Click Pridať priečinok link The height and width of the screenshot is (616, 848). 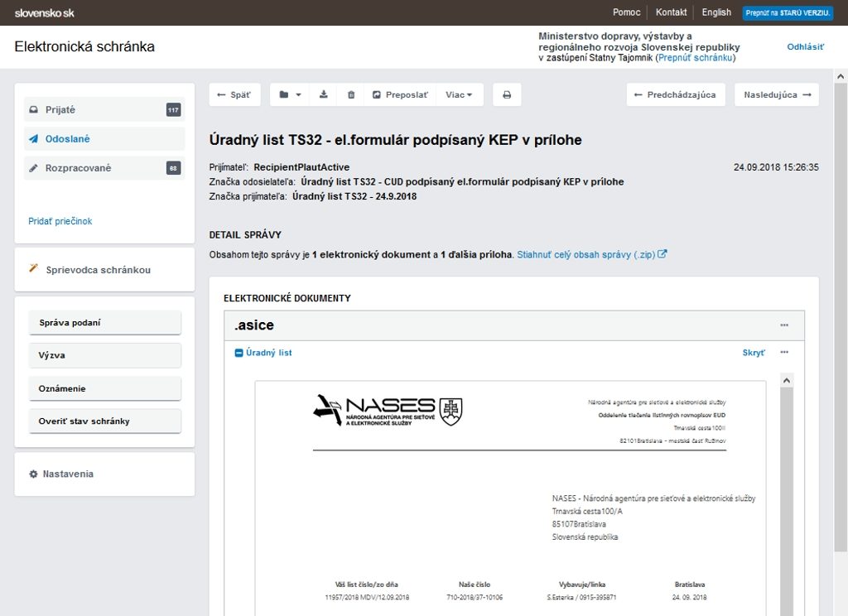(x=60, y=221)
